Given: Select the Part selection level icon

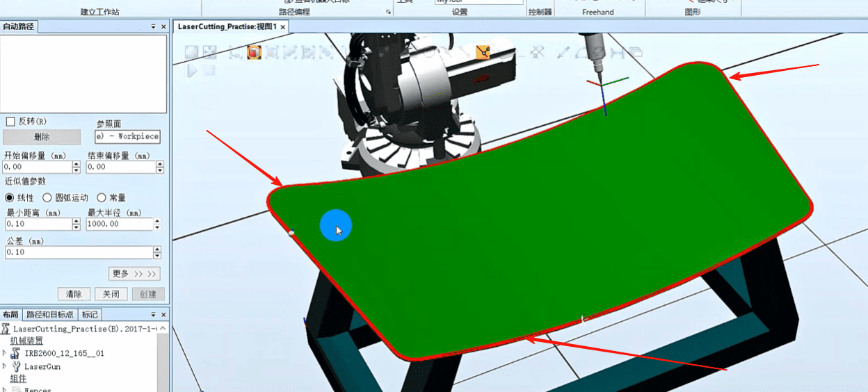Looking at the screenshot, I should 290,52.
